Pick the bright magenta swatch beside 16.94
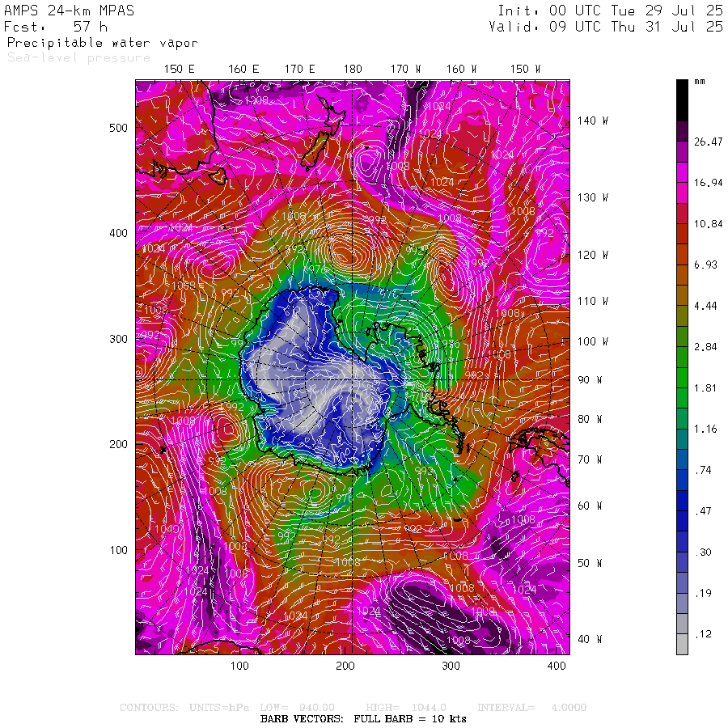This screenshot has height=728, width=728. [x=682, y=171]
